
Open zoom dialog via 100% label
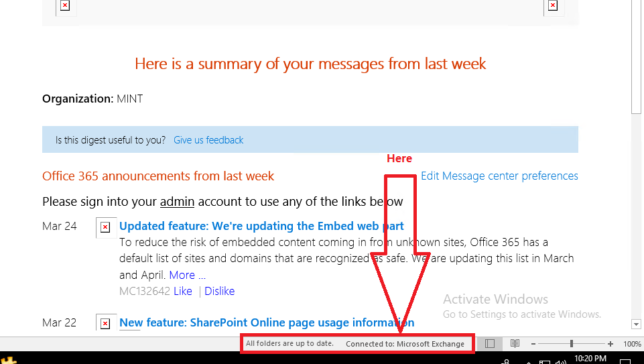(632, 344)
